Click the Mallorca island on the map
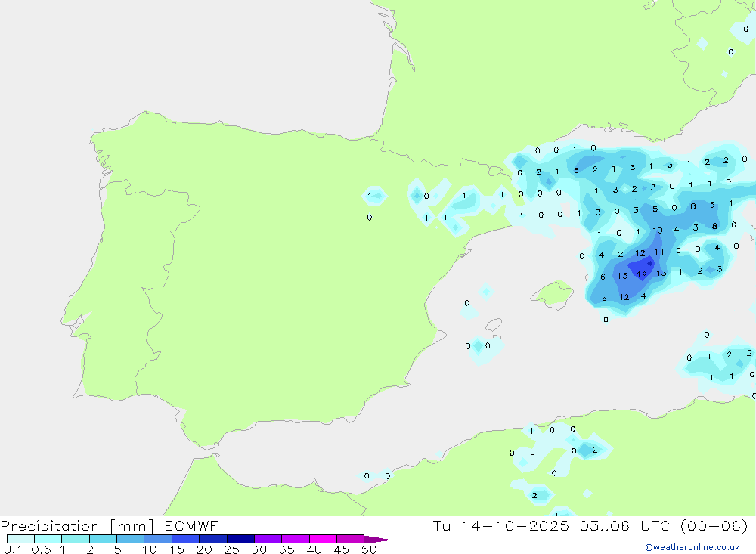 point(552,294)
